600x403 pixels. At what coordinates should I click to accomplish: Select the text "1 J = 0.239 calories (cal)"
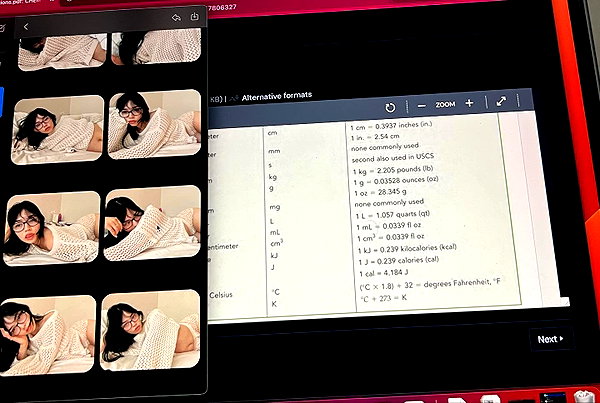click(x=399, y=261)
